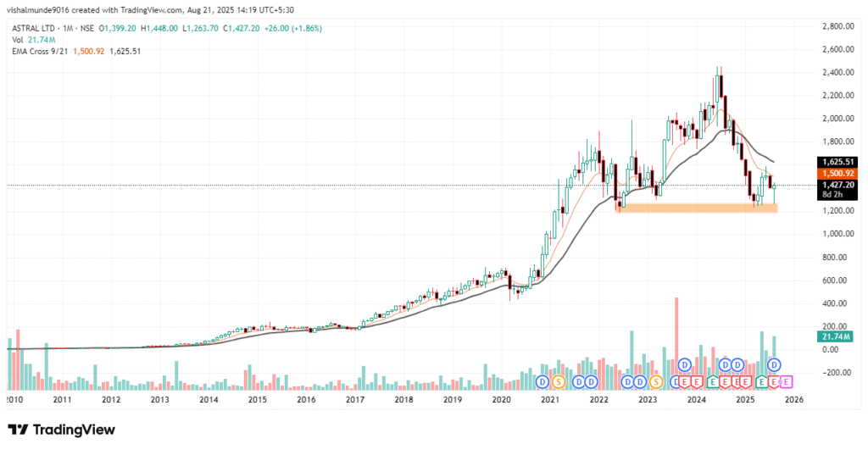Select the ASTRAL LTD · 1M · NSE symbol title
Viewport: 868px width, 450px height.
[x=53, y=28]
